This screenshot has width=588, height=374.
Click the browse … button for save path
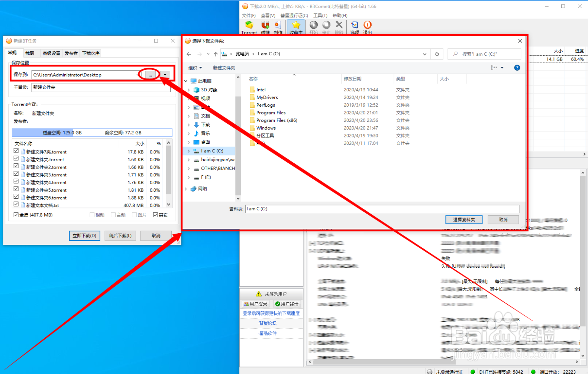coord(150,75)
